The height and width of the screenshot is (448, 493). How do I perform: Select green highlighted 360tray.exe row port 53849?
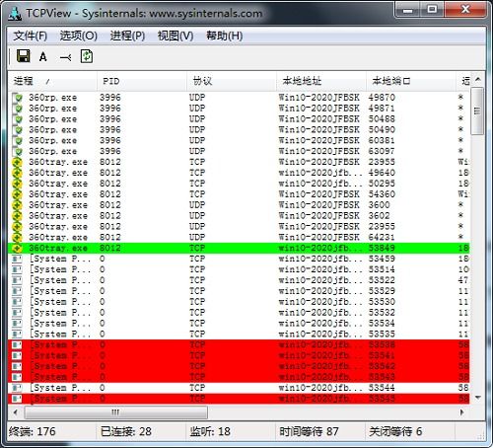(x=239, y=248)
